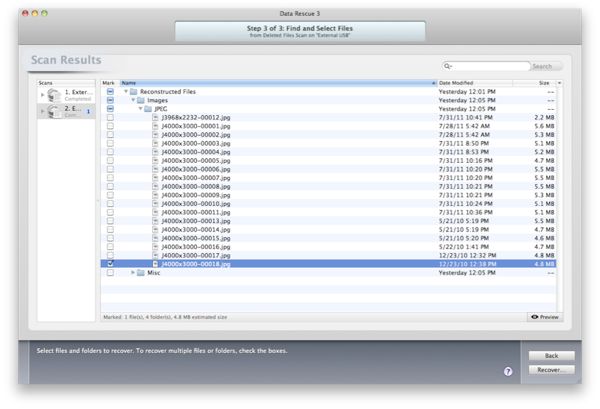The width and height of the screenshot is (600, 409).
Task: Expand scan 1. Exter... in Scans list
Action: (x=42, y=95)
